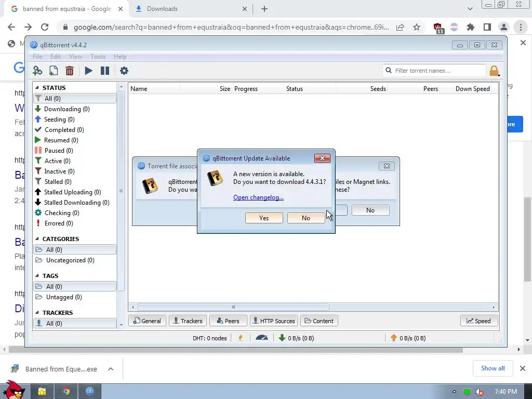This screenshot has height=399, width=532.
Task: Click the Pause icon in qBittorrent toolbar
Action: (x=105, y=71)
